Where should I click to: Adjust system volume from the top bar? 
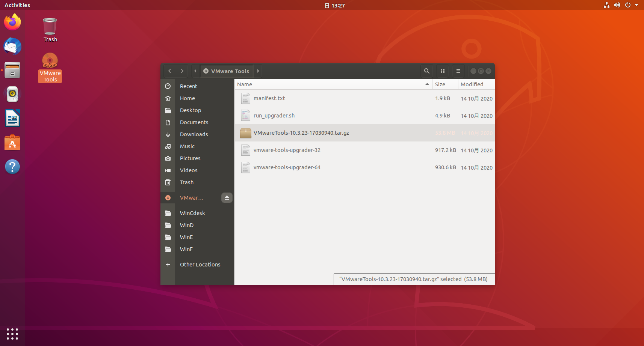click(617, 5)
